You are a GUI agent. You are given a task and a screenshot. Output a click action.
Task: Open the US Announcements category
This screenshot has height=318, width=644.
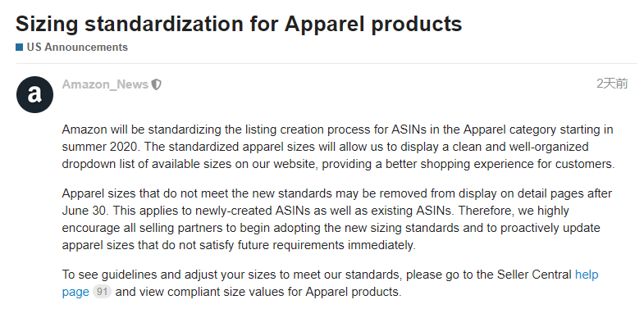pos(77,48)
